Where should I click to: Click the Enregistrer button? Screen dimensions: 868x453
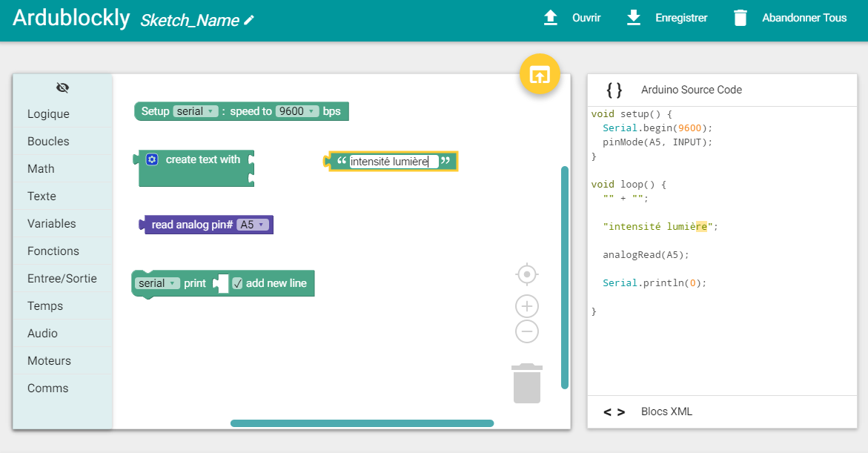click(667, 18)
